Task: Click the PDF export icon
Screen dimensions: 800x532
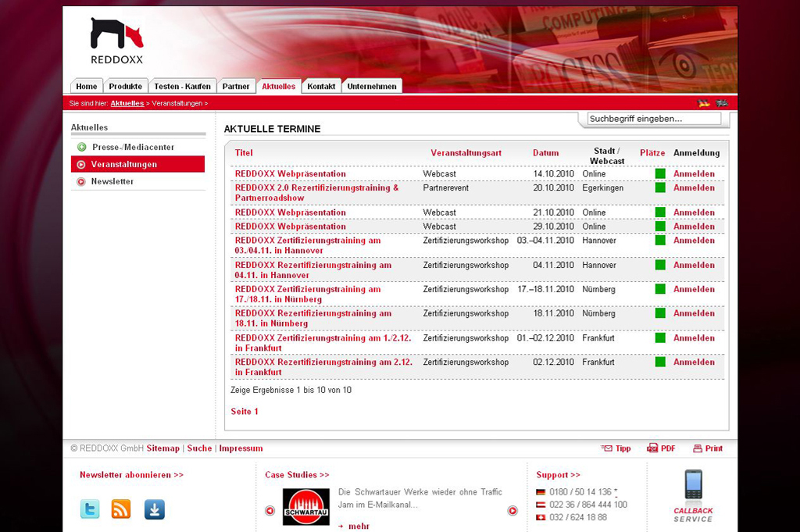Action: tap(652, 448)
